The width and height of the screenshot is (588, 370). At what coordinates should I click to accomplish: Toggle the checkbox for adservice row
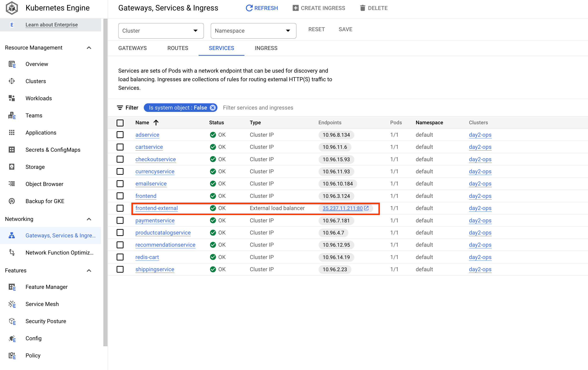(120, 135)
